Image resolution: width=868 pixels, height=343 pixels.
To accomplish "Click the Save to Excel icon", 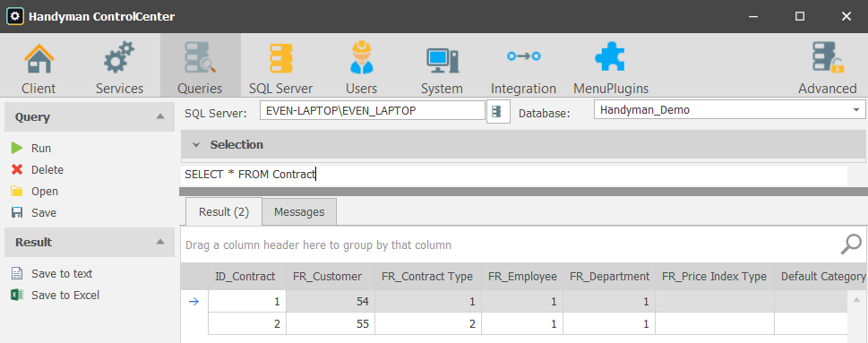I will pos(17,295).
